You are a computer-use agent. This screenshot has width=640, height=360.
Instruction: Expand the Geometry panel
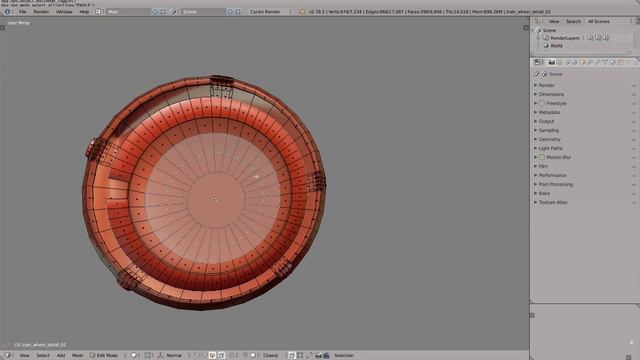[x=549, y=139]
